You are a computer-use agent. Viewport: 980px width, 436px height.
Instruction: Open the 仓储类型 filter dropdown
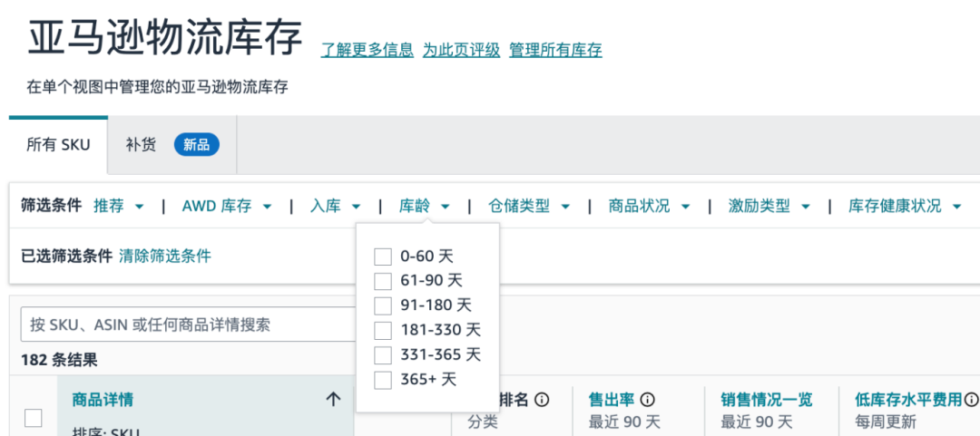coord(529,206)
